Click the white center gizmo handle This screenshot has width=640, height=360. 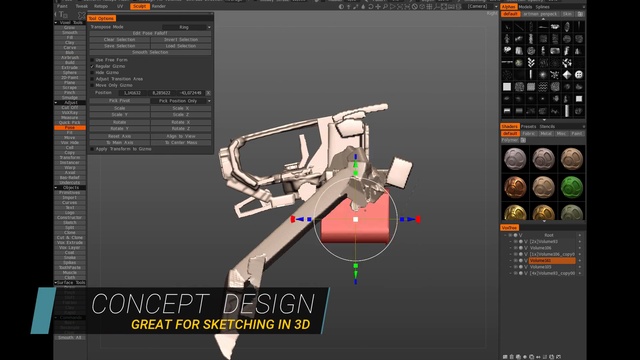pyautogui.click(x=356, y=219)
